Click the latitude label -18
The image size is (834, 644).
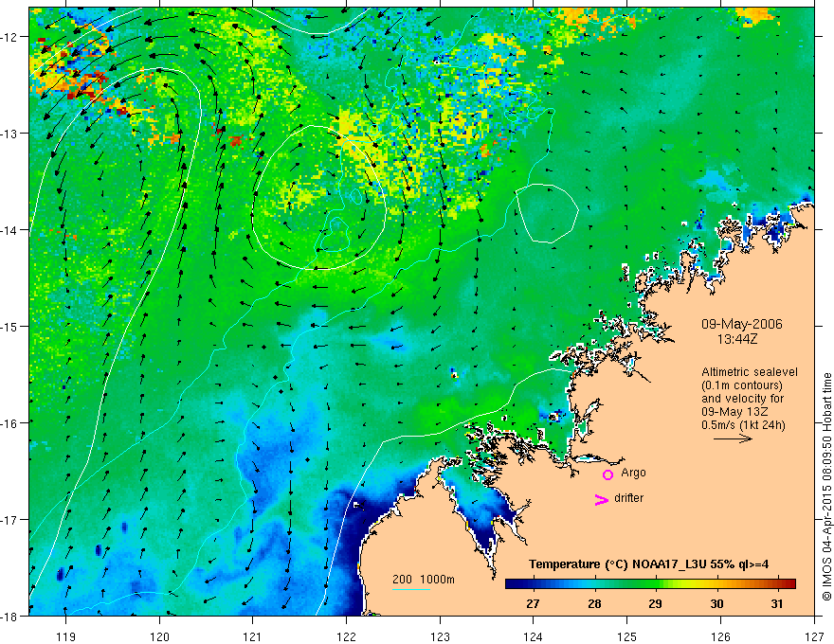pos(9,616)
